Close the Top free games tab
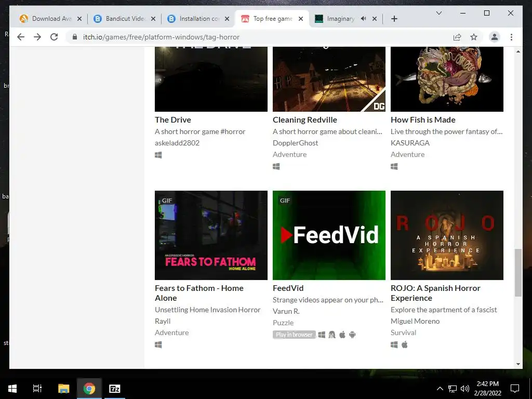532x399 pixels. (301, 19)
